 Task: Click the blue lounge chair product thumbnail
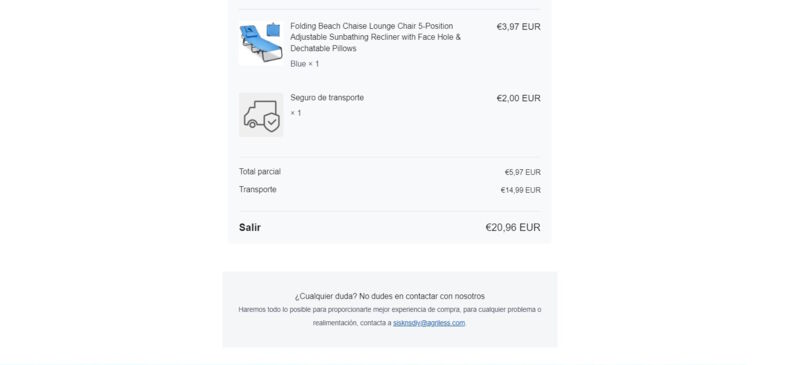(x=261, y=43)
